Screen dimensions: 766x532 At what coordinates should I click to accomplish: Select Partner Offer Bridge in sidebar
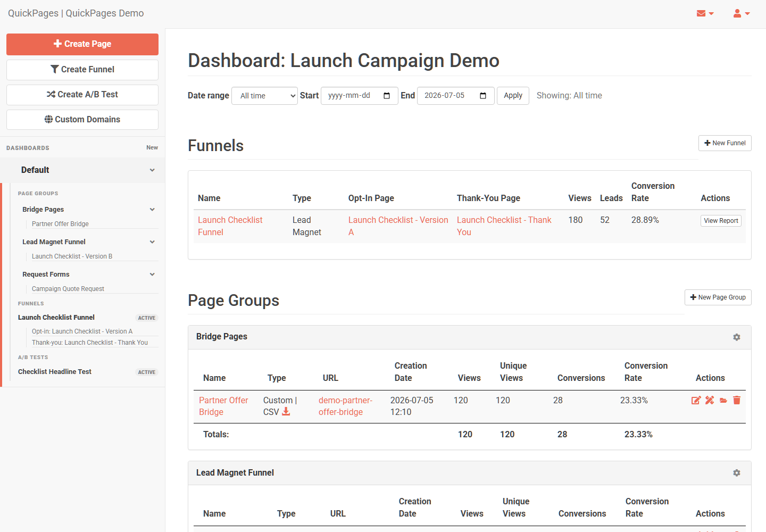[60, 224]
